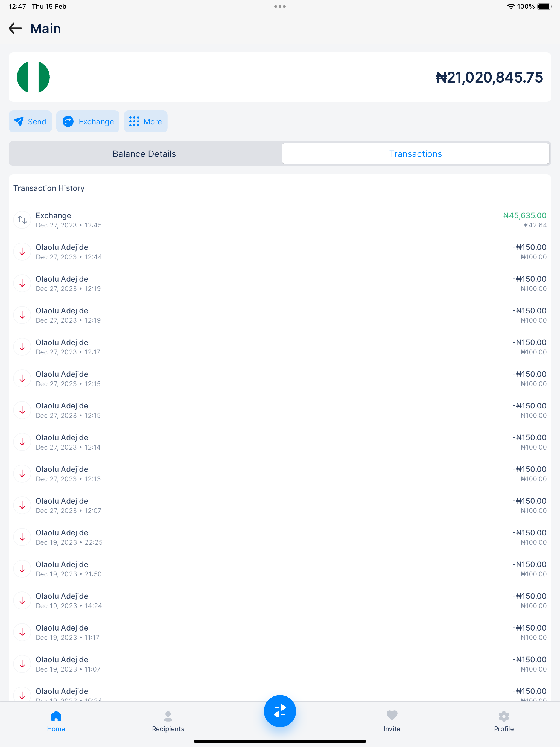Image resolution: width=560 pixels, height=747 pixels.
Task: Tap red arrow icon for 12:14 transaction
Action: [x=22, y=442]
